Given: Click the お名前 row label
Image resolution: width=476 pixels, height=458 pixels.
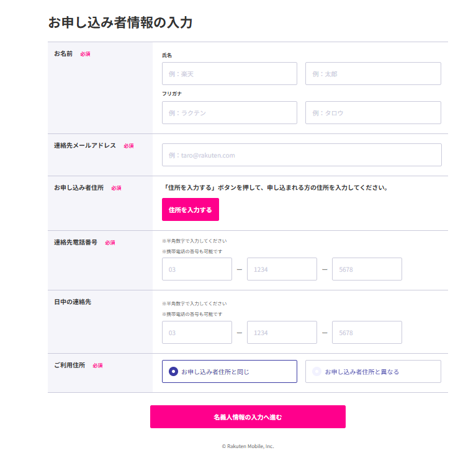Looking at the screenshot, I should (x=63, y=54).
